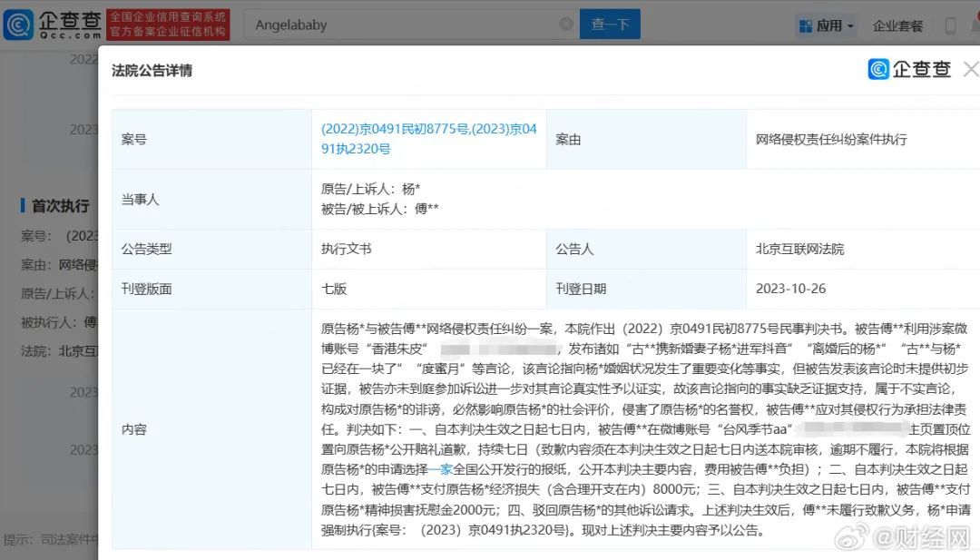Click the 2023-10-26 publication date cell
Image resolution: width=980 pixels, height=560 pixels.
pyautogui.click(x=790, y=289)
